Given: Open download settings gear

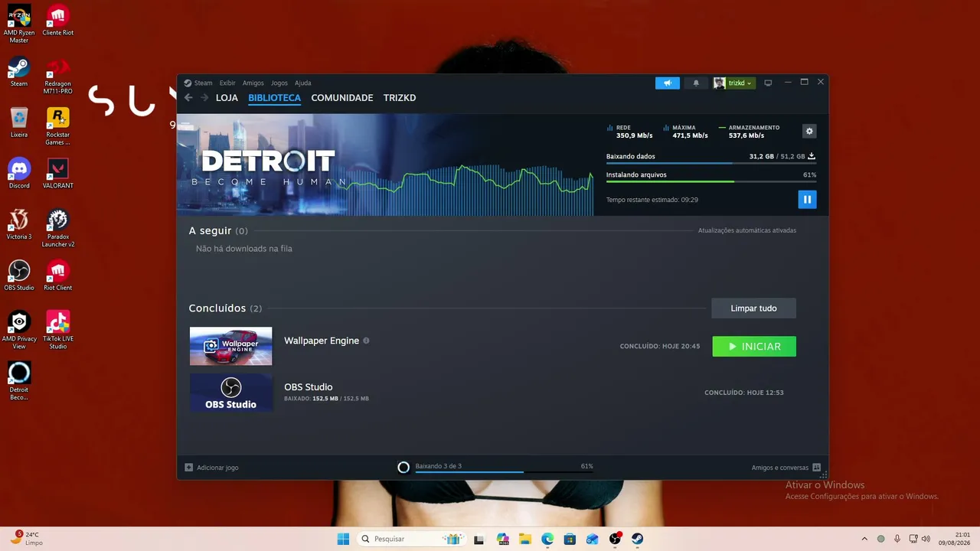Looking at the screenshot, I should coord(809,131).
